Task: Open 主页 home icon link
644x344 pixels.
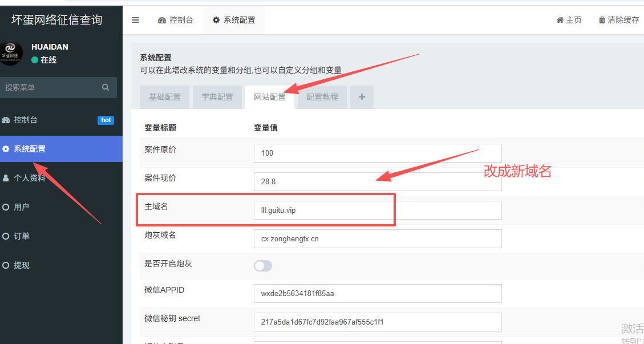Action: pos(569,20)
